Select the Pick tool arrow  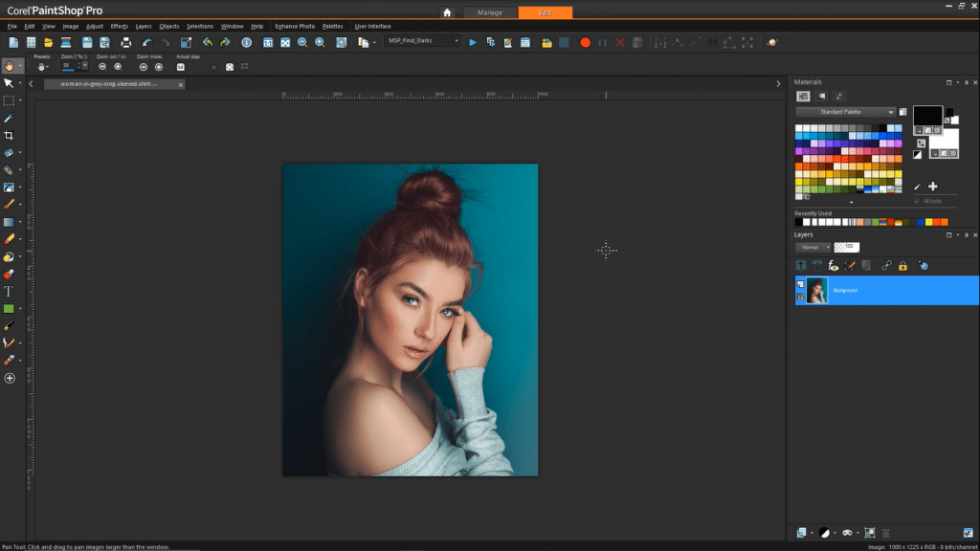(x=10, y=83)
